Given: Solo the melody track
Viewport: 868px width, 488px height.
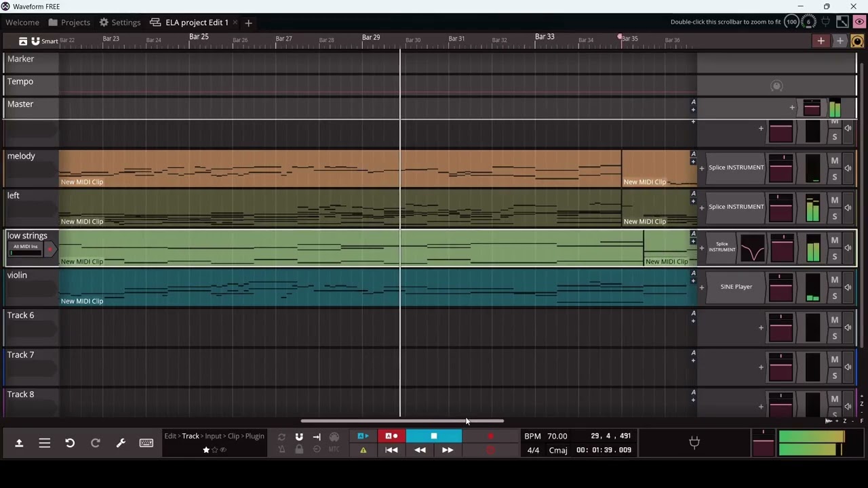Looking at the screenshot, I should (x=835, y=177).
